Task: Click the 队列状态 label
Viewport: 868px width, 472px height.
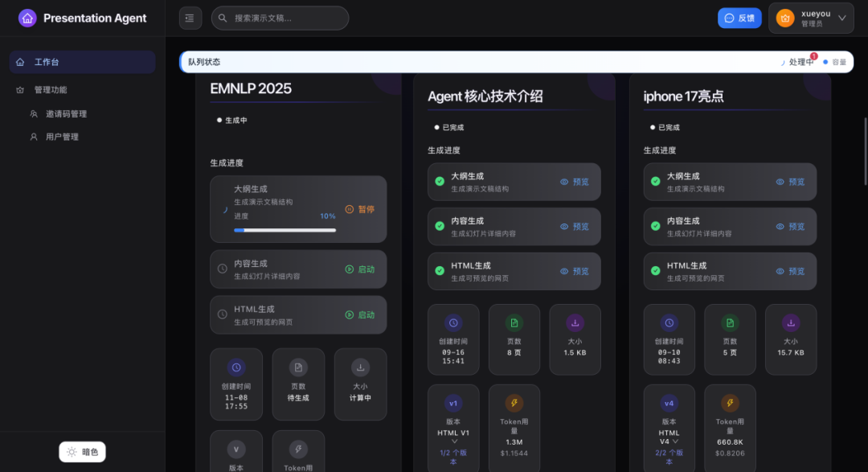Action: click(x=204, y=62)
